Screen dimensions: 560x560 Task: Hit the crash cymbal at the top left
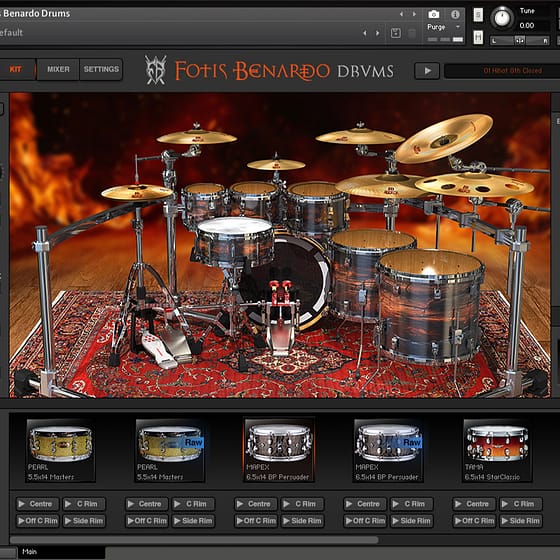coord(196,137)
